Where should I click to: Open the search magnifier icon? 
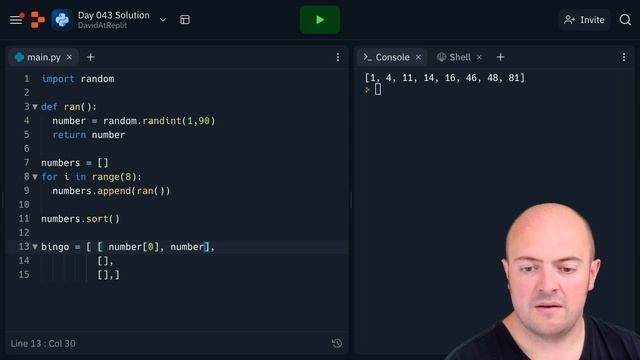pyautogui.click(x=625, y=20)
